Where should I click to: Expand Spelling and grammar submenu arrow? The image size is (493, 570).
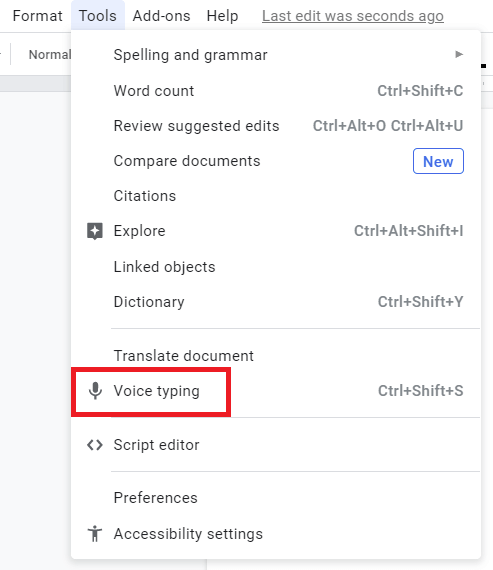[459, 55]
